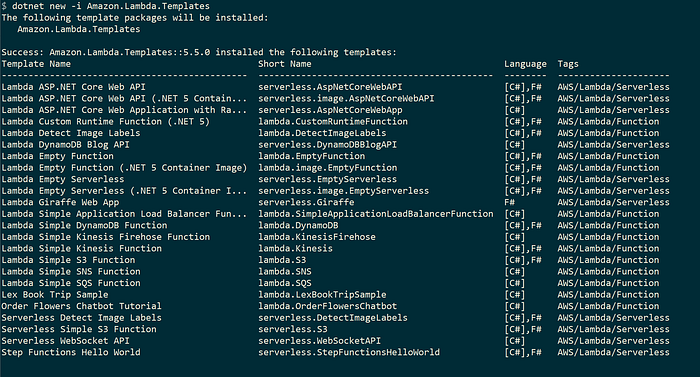Click 'Lex Book Trip Sample' template name
This screenshot has width=700, height=377.
[x=54, y=295]
